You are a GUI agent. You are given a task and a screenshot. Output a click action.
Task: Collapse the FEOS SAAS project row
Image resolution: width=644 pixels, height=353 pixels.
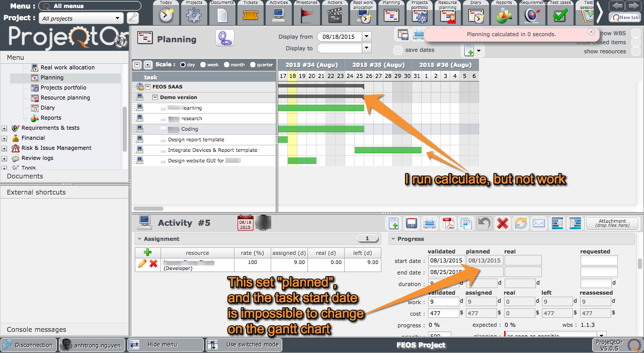(148, 87)
